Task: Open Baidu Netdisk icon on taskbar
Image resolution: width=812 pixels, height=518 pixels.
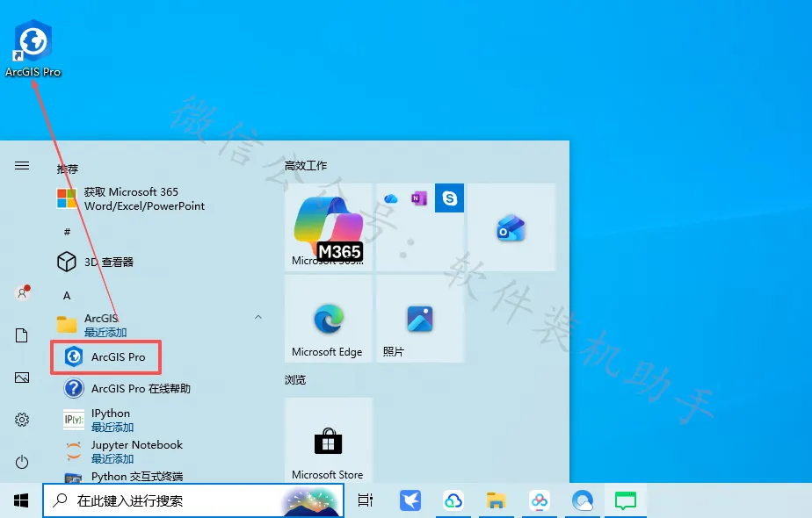Action: pos(539,500)
